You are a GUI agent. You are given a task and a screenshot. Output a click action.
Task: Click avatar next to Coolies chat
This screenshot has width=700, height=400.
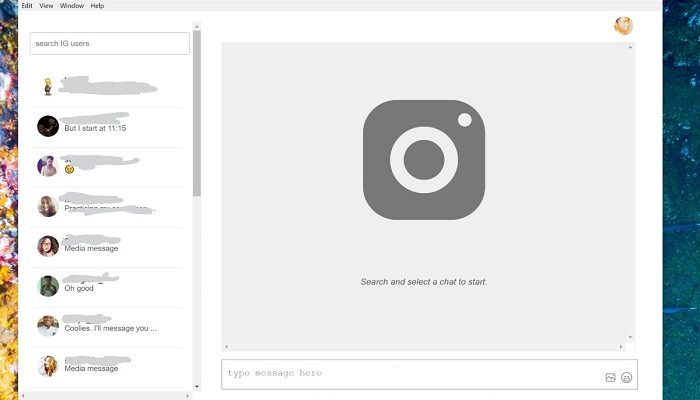48,326
